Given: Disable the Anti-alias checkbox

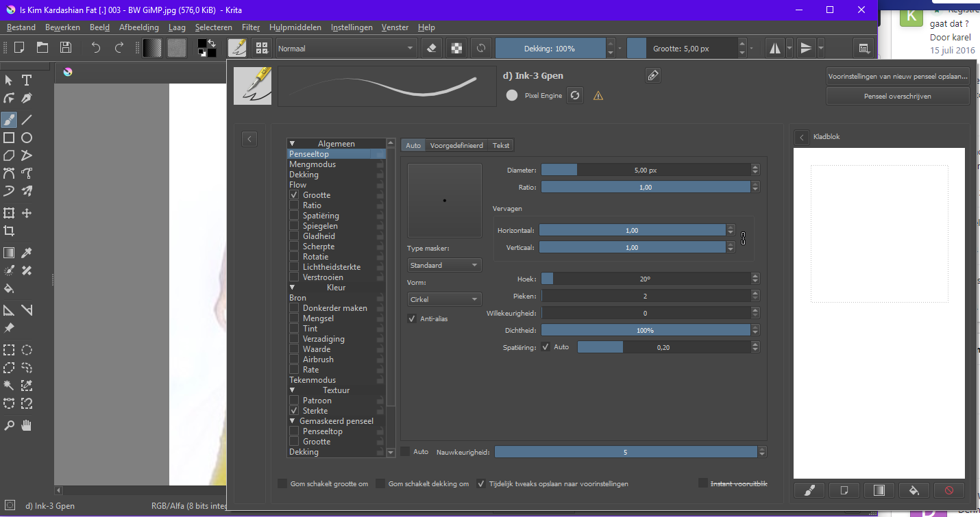Looking at the screenshot, I should 412,318.
